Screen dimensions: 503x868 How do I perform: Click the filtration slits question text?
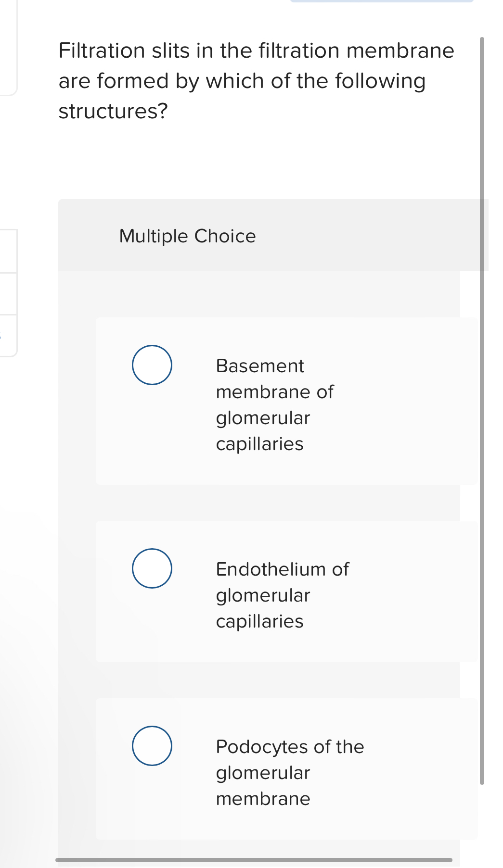256,81
